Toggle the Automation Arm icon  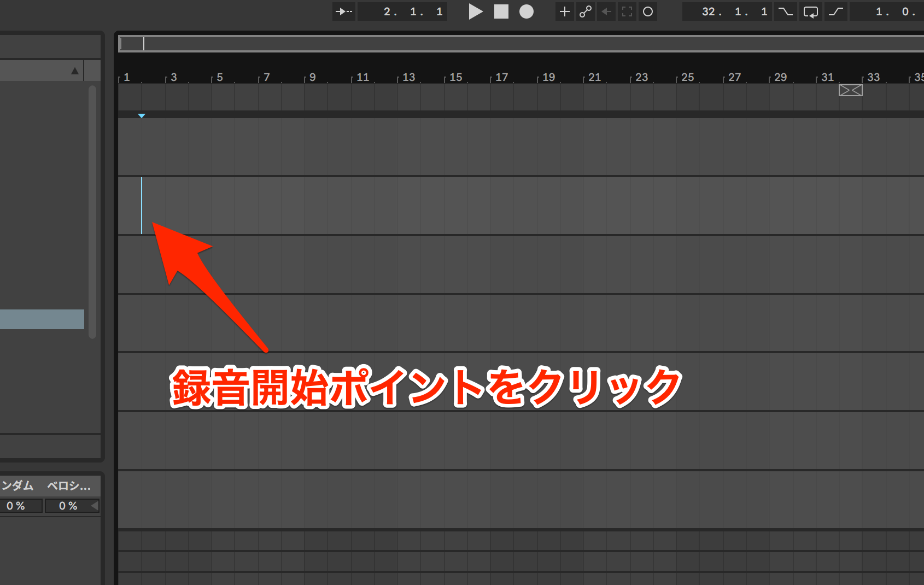(x=586, y=11)
